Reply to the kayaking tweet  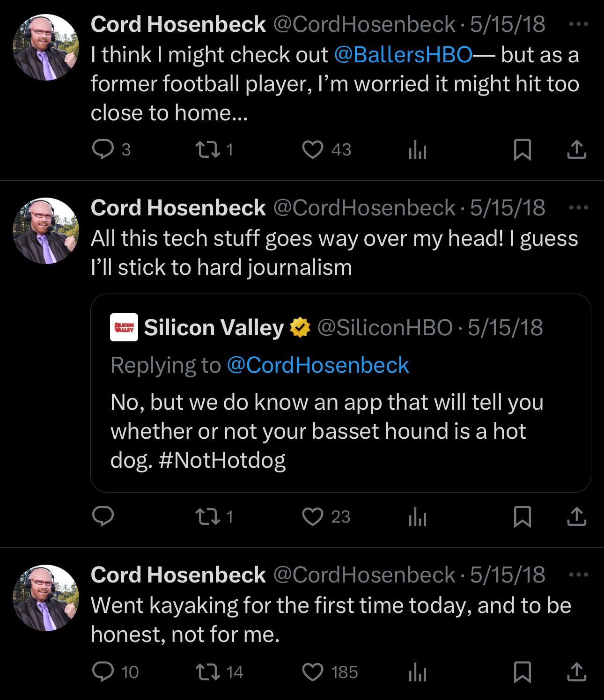[103, 672]
